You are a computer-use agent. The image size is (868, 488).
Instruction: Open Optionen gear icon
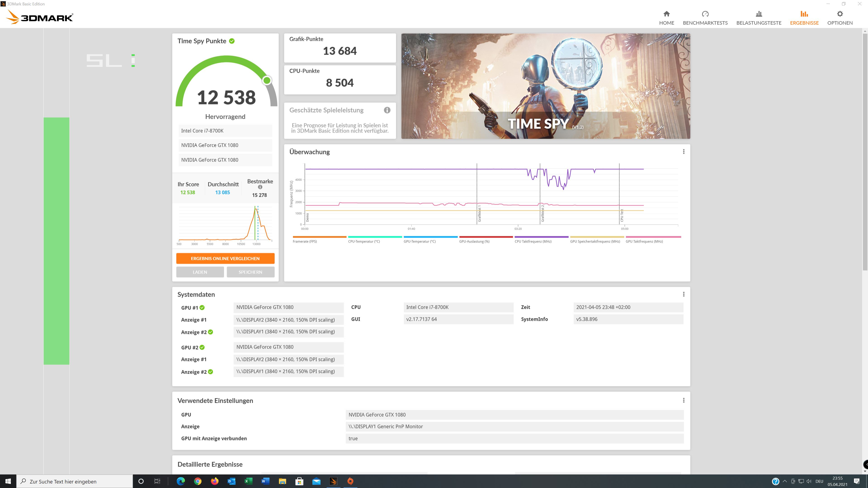[840, 14]
